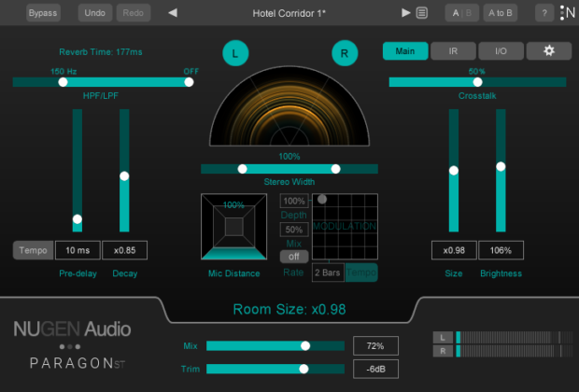Click the 10 ms pre-delay value field
This screenshot has height=392, width=579.
point(78,250)
